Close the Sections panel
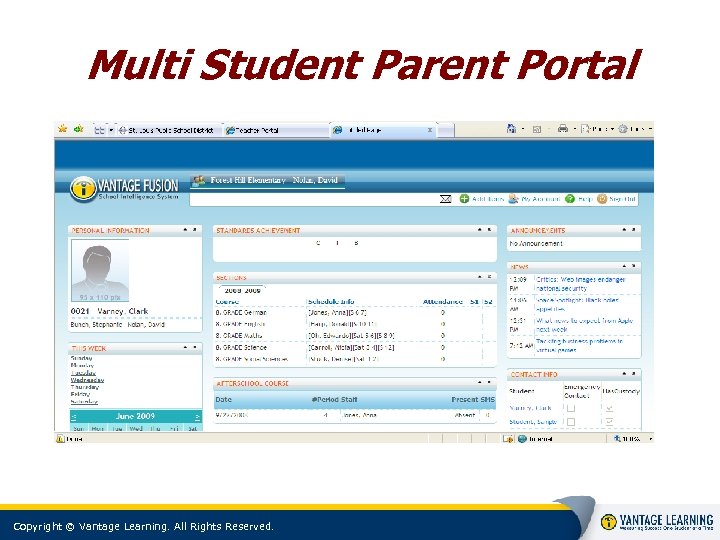Image resolution: width=720 pixels, height=540 pixels. (489, 277)
